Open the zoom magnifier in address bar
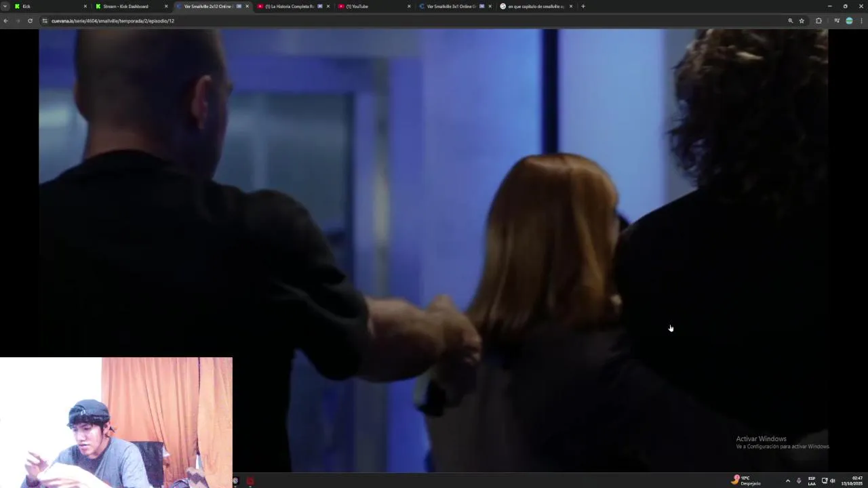 tap(790, 21)
